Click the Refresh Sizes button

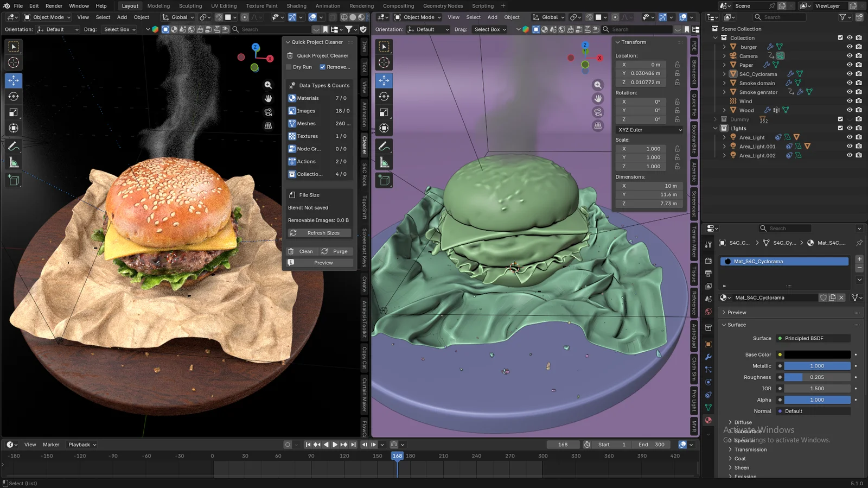(320, 233)
